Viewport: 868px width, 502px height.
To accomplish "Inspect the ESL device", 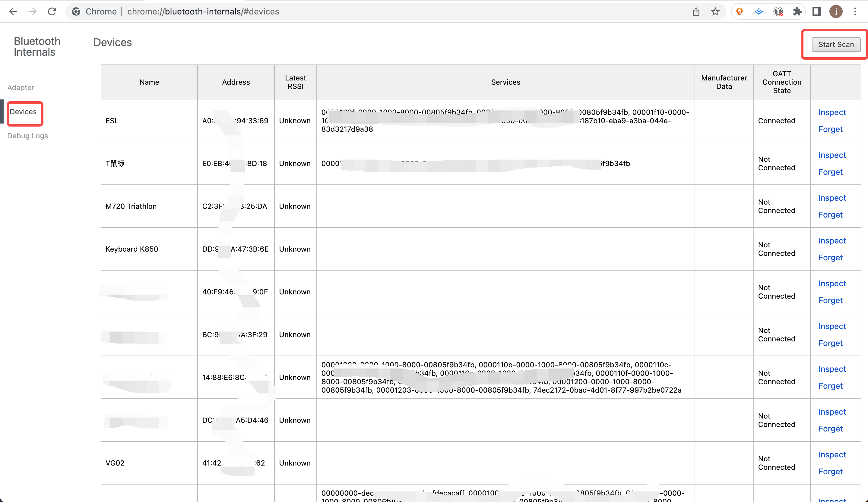I will (x=832, y=112).
